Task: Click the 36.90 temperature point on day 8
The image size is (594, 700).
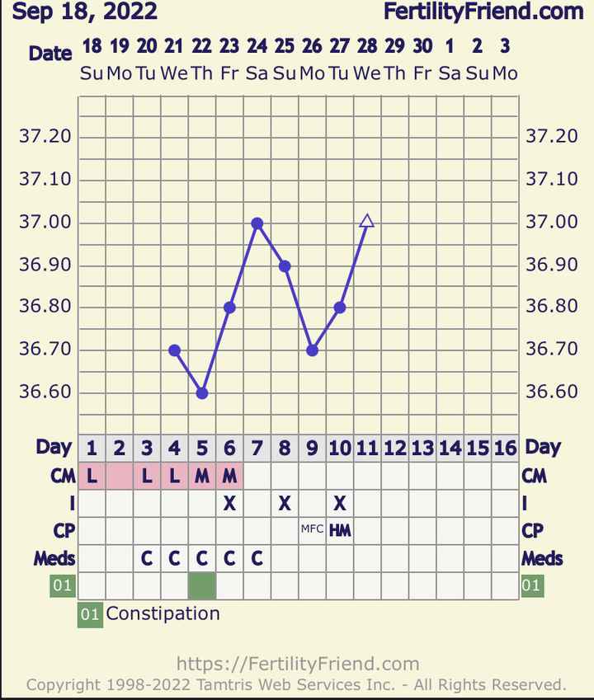Action: (x=285, y=265)
